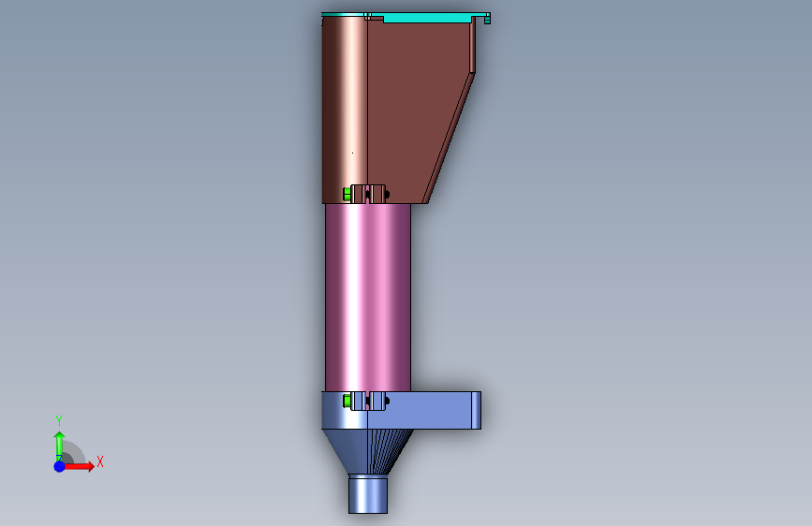The height and width of the screenshot is (526, 812).
Task: Click the blue Z axis ball of triad
Action: (60, 466)
